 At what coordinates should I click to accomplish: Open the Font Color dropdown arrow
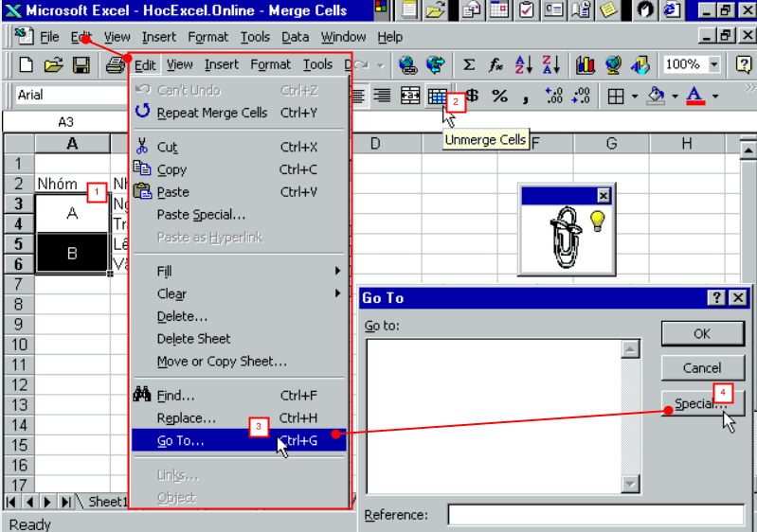pos(715,97)
